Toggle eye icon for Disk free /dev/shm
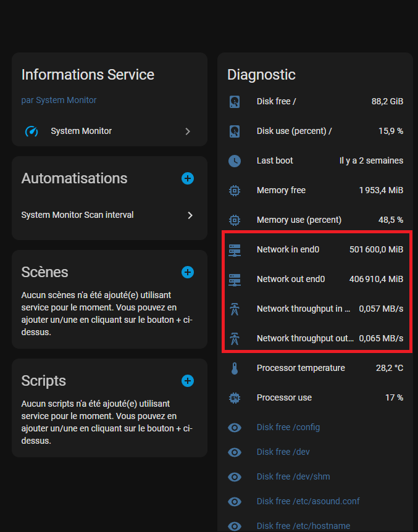The height and width of the screenshot is (532, 418). (x=235, y=476)
